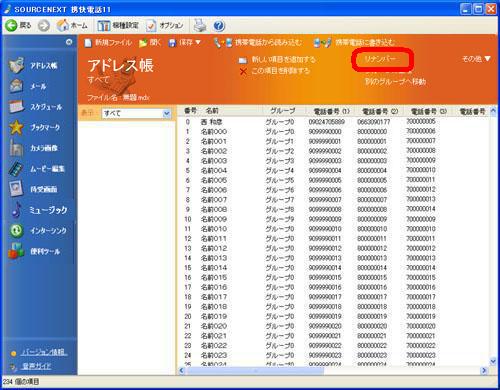Open 機種設定 model settings icon
The height and width of the screenshot is (390, 500).
[104, 25]
